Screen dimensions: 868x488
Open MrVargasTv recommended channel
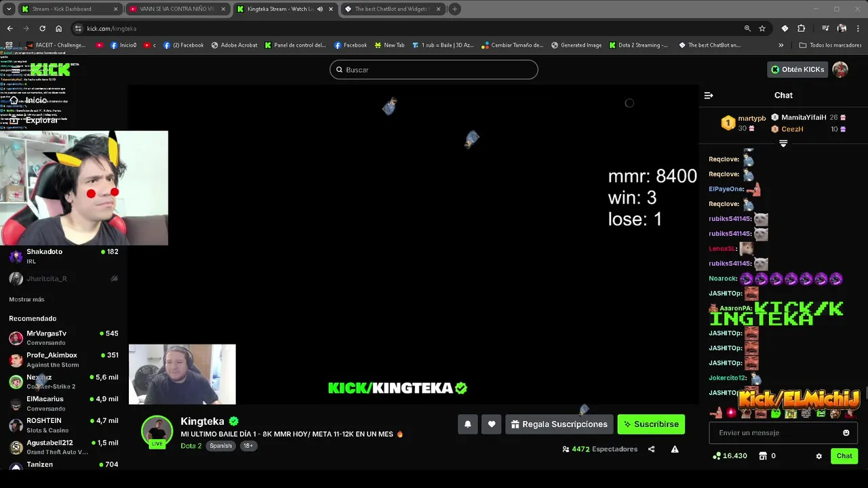[64, 338]
